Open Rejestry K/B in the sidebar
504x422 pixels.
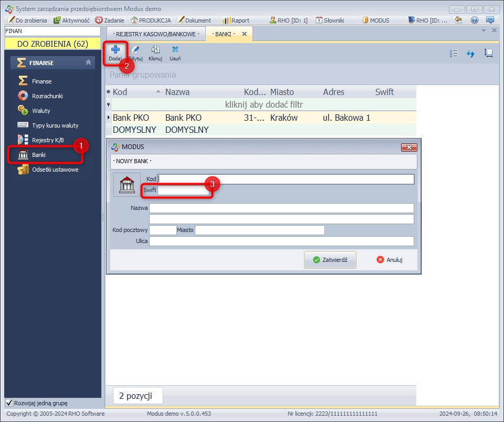(47, 140)
